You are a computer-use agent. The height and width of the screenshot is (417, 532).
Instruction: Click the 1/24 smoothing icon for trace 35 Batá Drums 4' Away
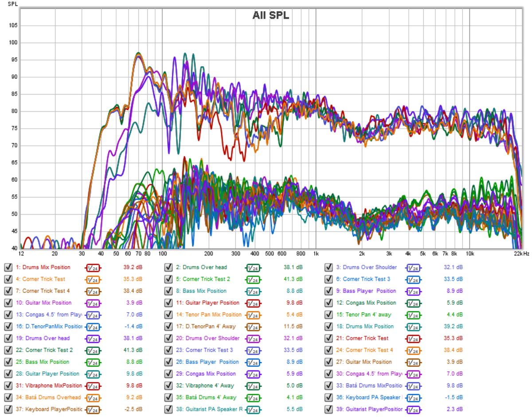click(254, 398)
